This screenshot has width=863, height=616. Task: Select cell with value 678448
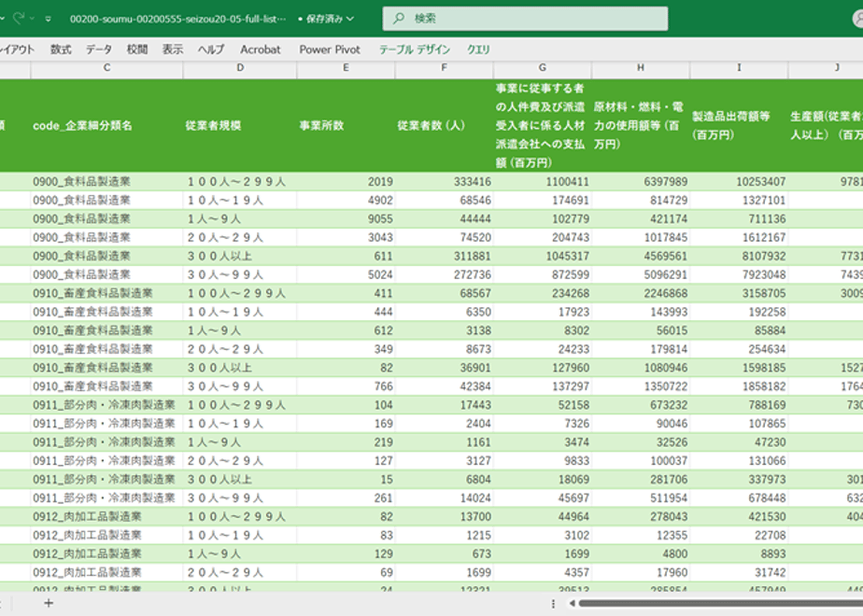(x=739, y=497)
